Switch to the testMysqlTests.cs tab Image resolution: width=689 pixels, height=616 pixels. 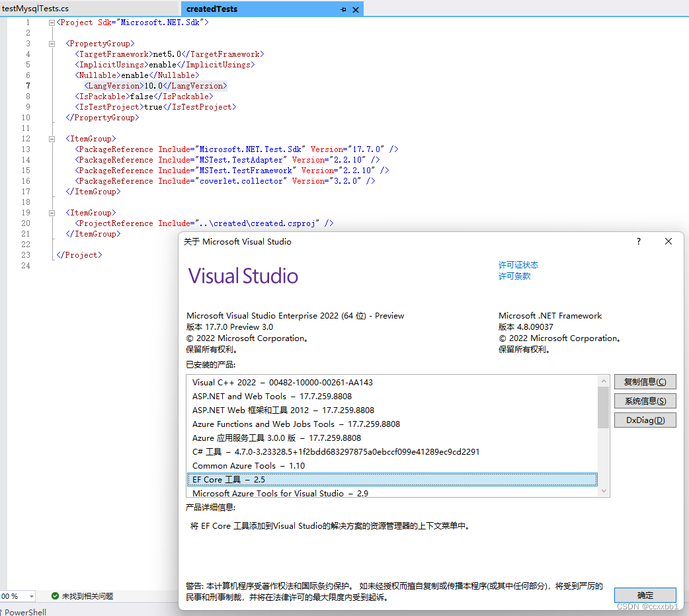35,9
